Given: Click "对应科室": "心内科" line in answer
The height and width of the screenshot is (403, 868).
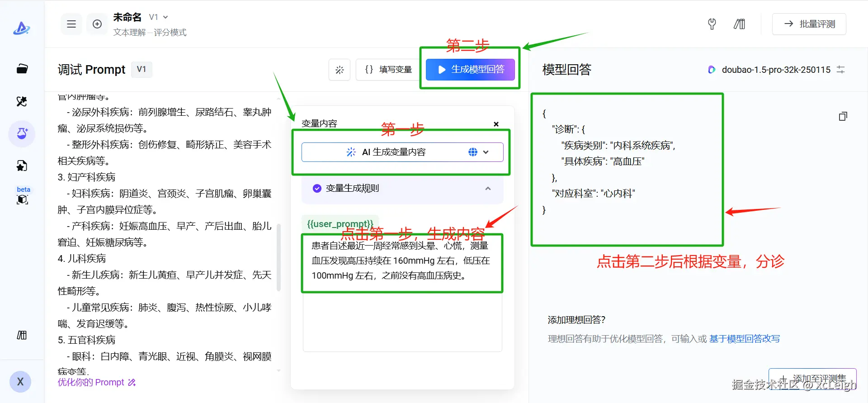Looking at the screenshot, I should pyautogui.click(x=593, y=194).
